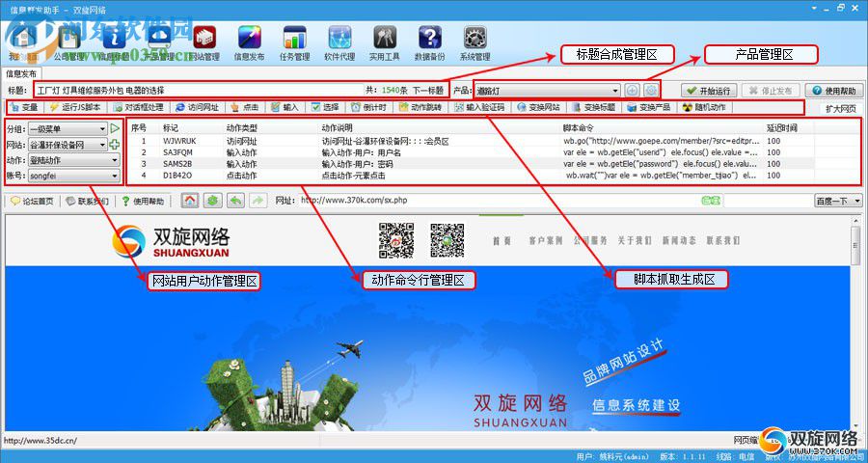Open 联系我们 in browser toolbar
Screen dimensions: 868x463
pos(88,201)
